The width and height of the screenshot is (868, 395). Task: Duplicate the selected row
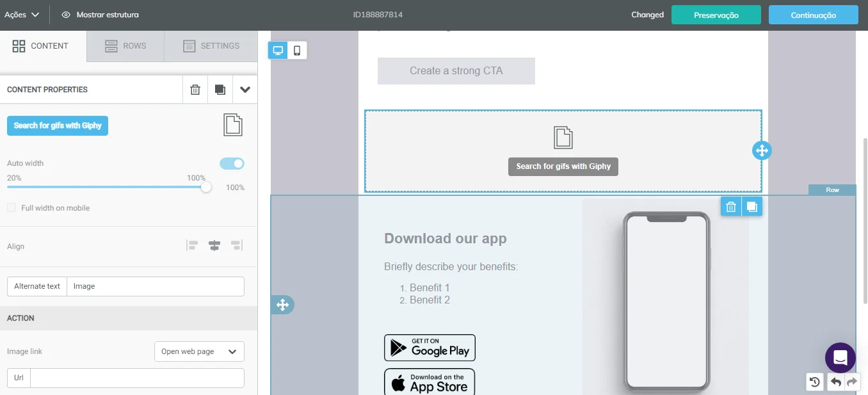tap(752, 207)
